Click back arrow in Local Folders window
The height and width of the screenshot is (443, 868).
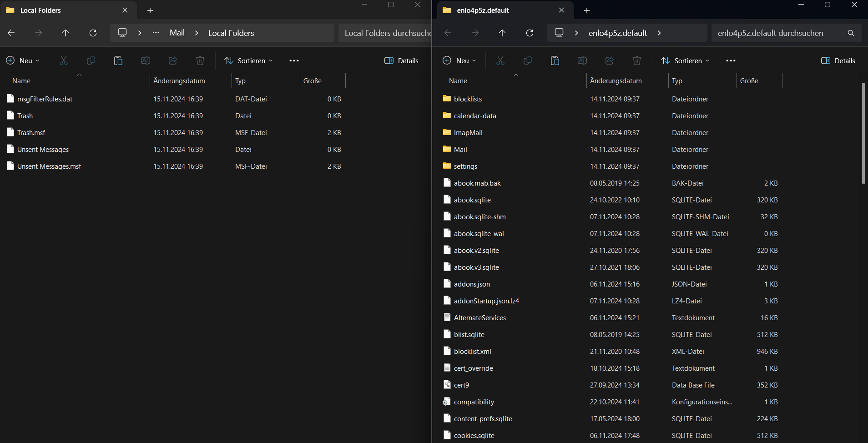coord(11,33)
